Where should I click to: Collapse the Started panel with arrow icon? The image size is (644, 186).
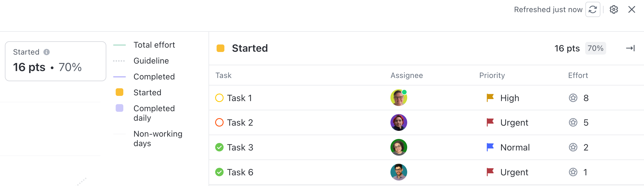coord(630,48)
